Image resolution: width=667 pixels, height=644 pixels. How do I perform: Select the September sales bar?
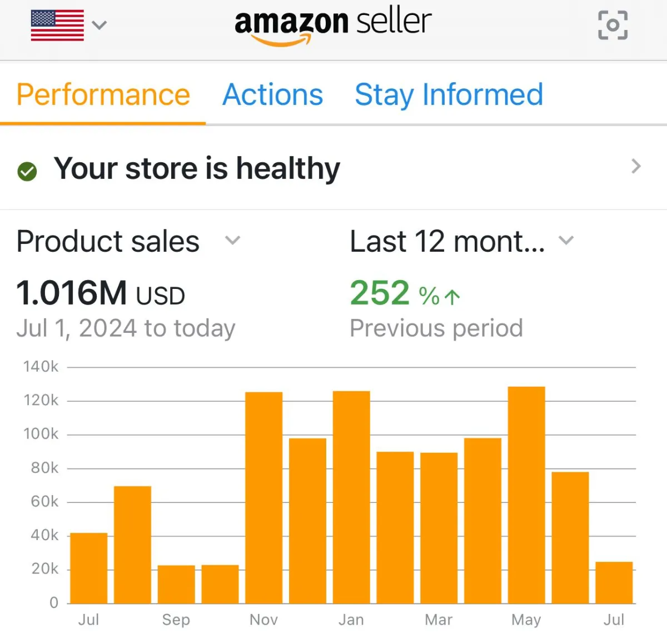point(176,585)
